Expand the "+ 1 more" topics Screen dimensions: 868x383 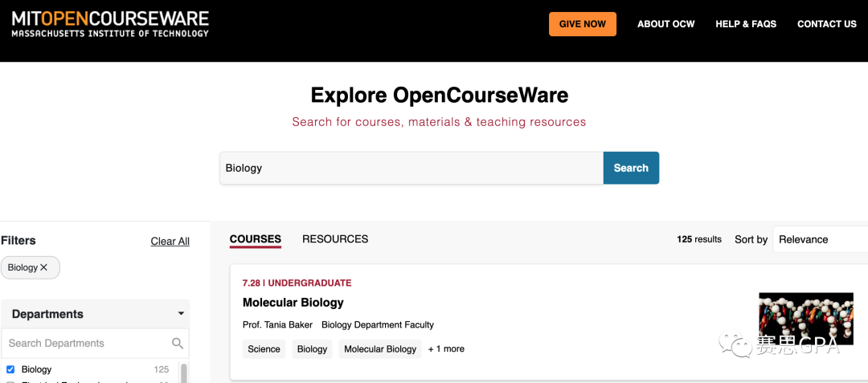coord(446,348)
